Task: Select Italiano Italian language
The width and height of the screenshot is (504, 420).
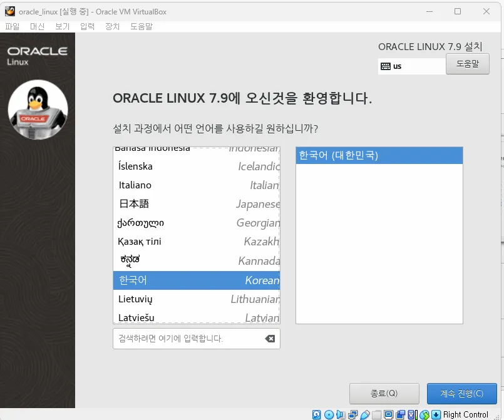Action: (197, 185)
